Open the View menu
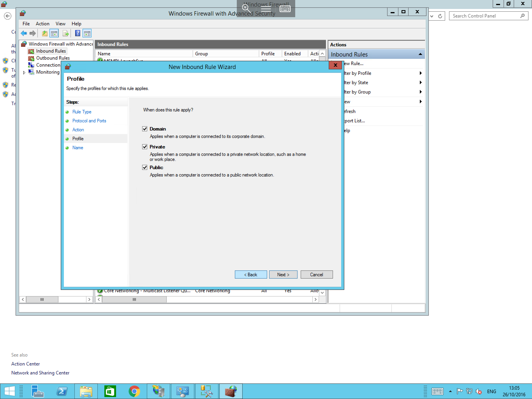 (x=60, y=24)
